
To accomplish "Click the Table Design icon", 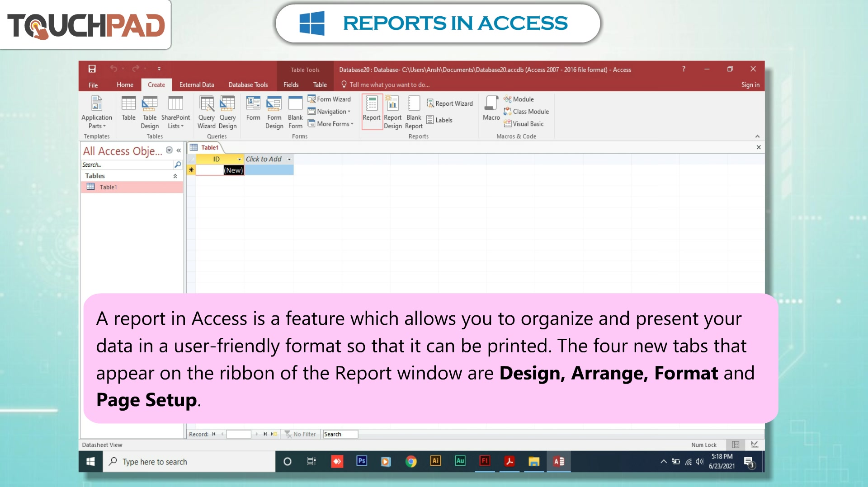I will click(150, 112).
